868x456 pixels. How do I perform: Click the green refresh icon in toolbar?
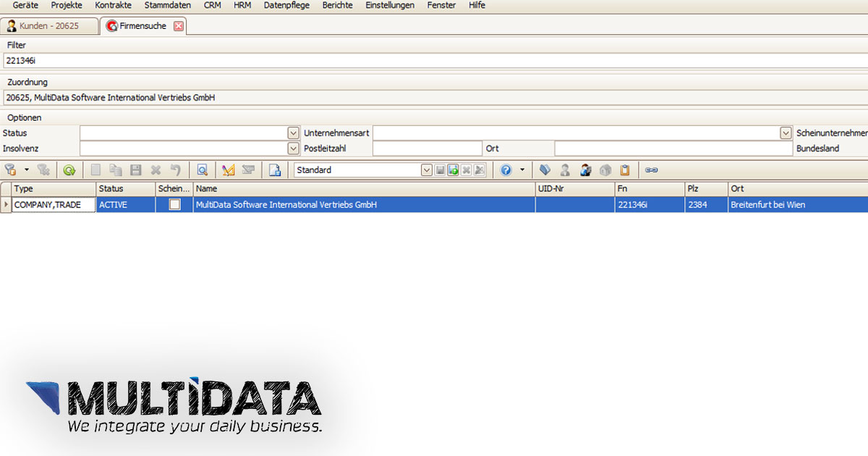point(69,170)
